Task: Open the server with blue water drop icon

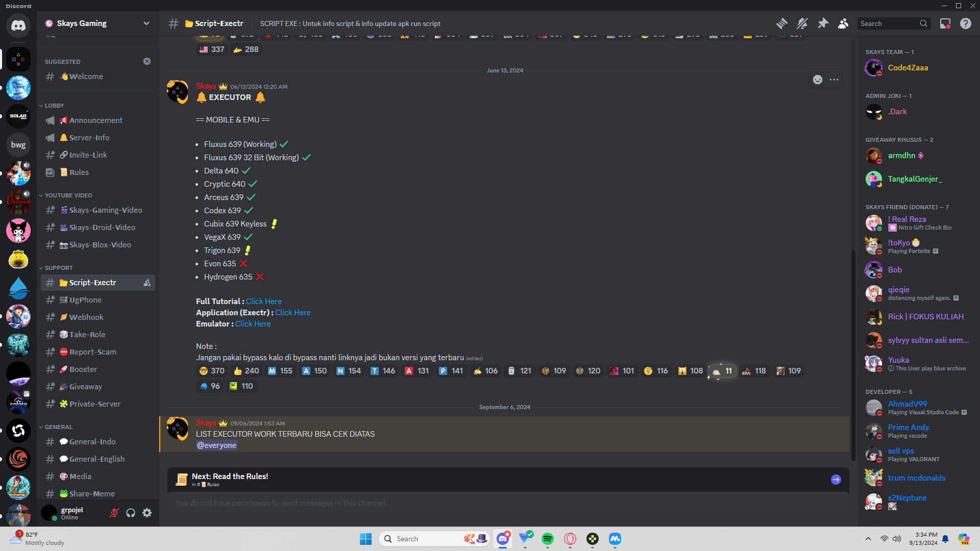Action: pyautogui.click(x=18, y=288)
